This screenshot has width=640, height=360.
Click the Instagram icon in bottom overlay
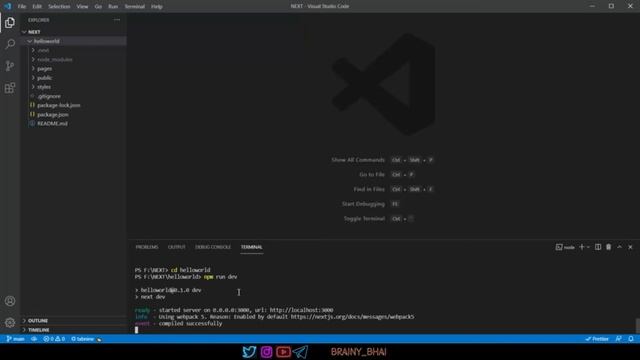[266, 351]
